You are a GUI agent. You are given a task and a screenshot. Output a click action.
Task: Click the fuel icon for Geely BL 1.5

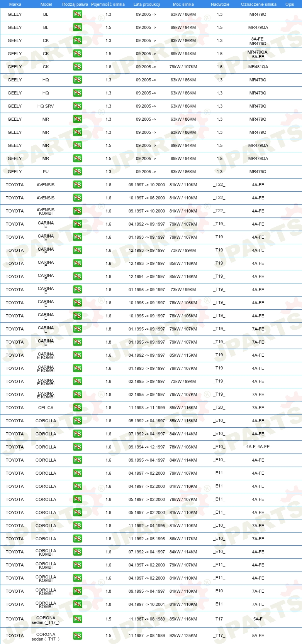pos(77,27)
